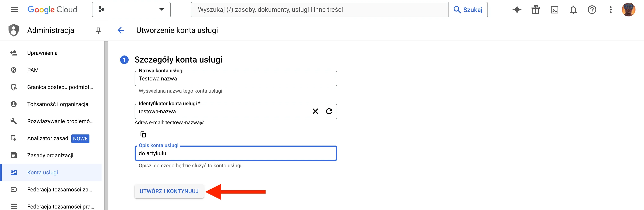644x210 pixels.
Task: Open PAM in sidebar
Action: (x=51, y=70)
